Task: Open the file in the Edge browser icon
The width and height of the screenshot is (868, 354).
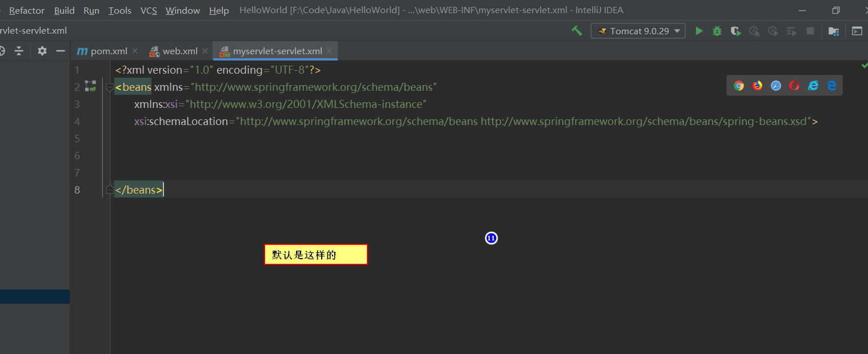Action: (831, 85)
